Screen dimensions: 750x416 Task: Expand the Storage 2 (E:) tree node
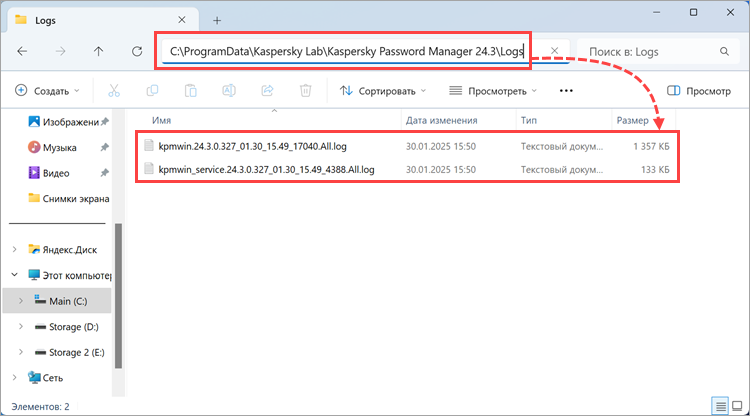click(21, 352)
